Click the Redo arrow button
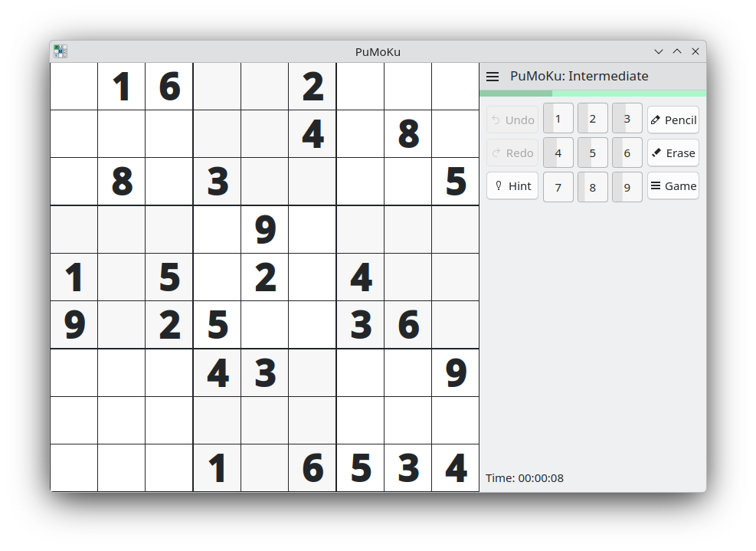Screen dimensions: 756x551 [512, 153]
